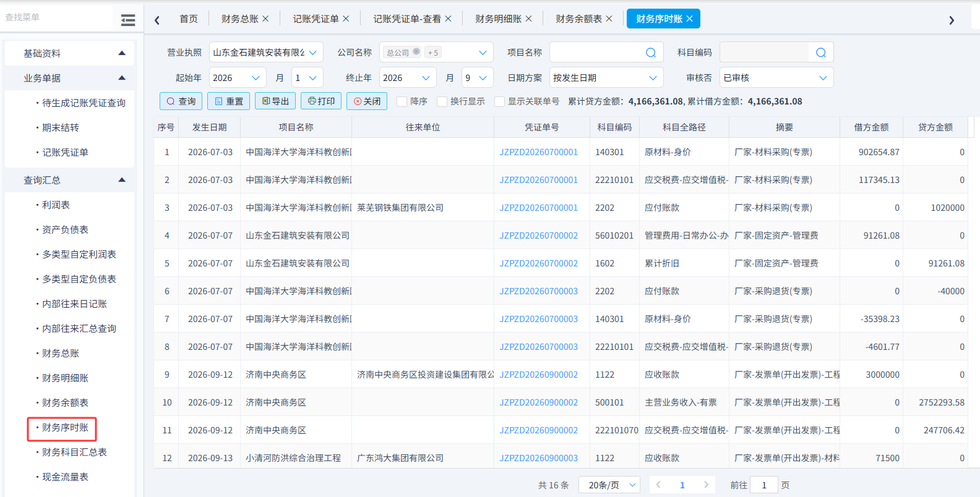Collapse the 查询汇总 menu group

pos(122,180)
